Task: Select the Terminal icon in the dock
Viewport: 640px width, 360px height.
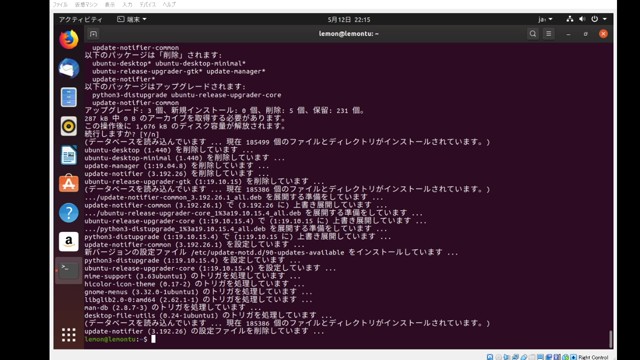Action: (x=69, y=270)
